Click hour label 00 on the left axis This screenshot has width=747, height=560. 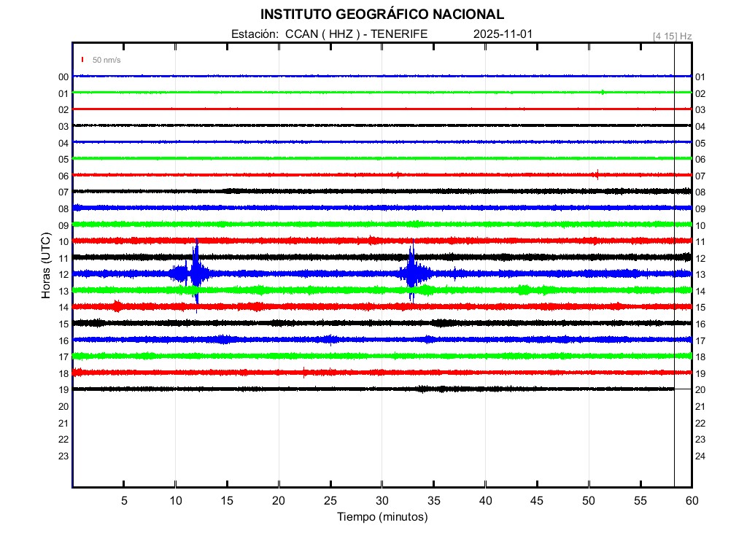(x=63, y=77)
